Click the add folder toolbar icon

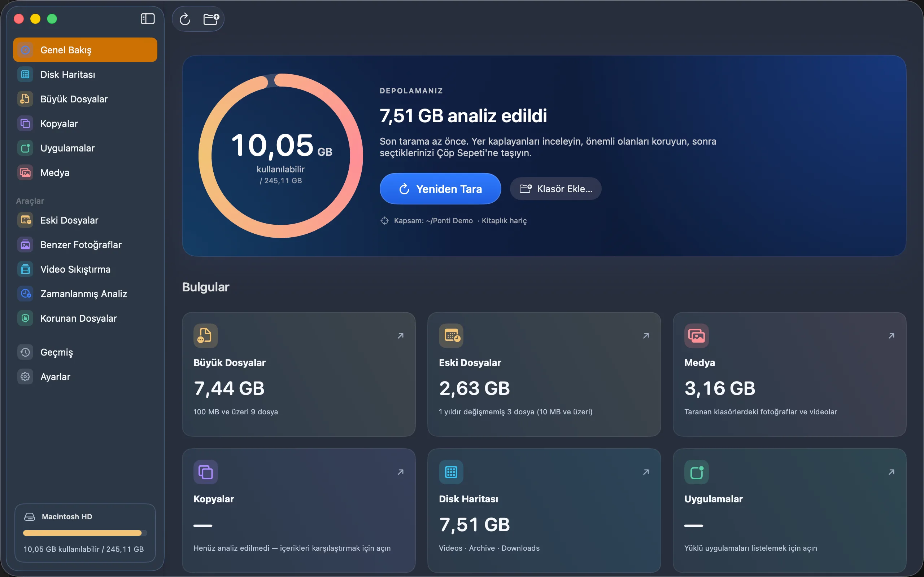(x=211, y=19)
